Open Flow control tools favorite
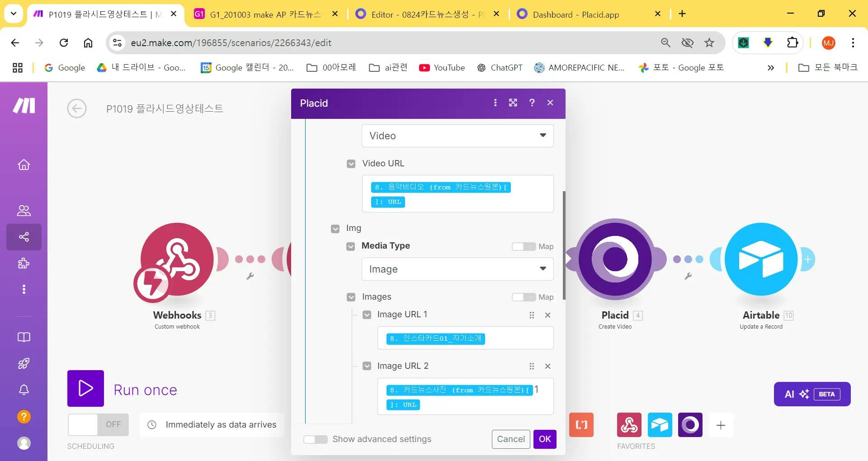Image resolution: width=868 pixels, height=461 pixels. coord(581,425)
